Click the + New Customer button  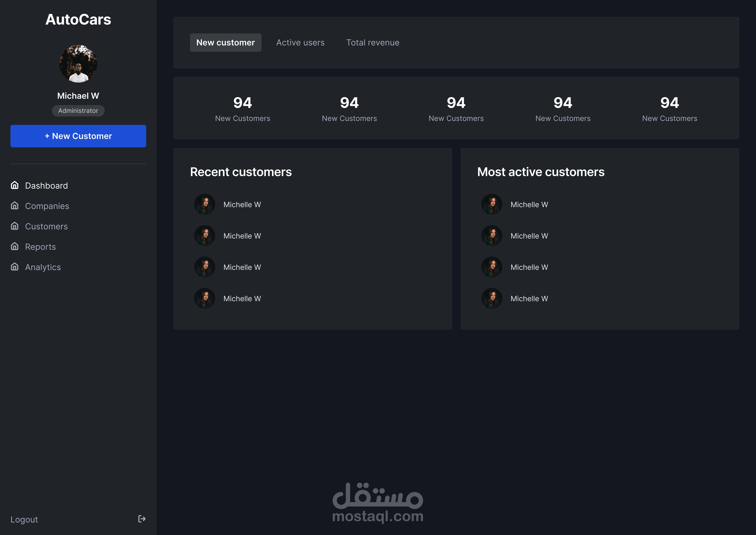point(78,136)
